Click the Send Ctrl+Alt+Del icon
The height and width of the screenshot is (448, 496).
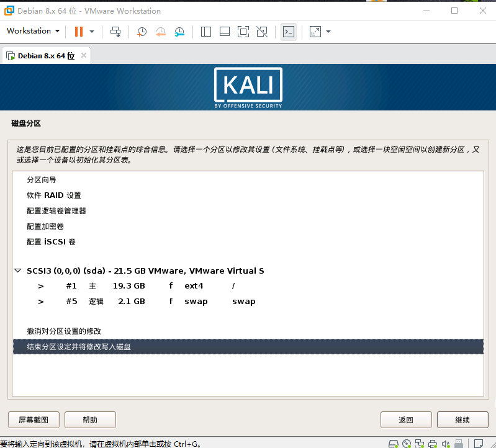pos(115,32)
